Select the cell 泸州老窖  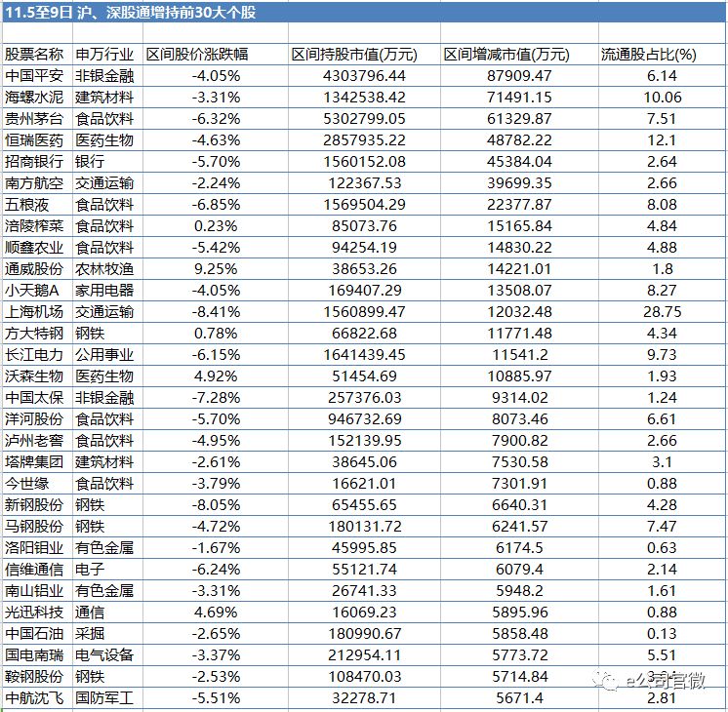(x=34, y=440)
